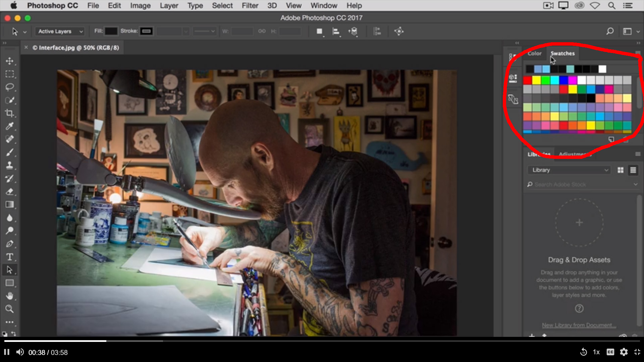Open the Fill color picker

(x=111, y=31)
